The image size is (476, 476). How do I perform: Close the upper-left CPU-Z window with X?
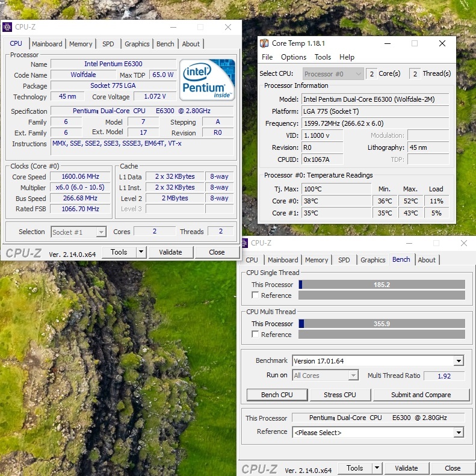tap(228, 27)
